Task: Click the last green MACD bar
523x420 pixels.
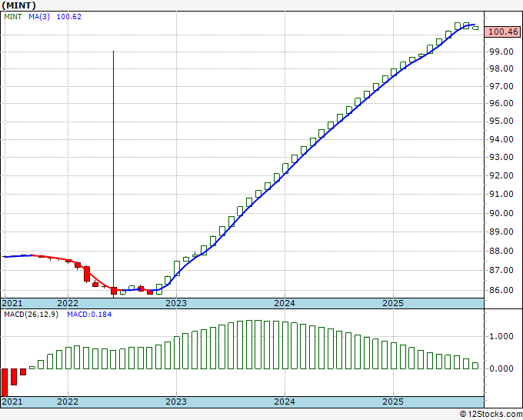Action: coord(475,365)
